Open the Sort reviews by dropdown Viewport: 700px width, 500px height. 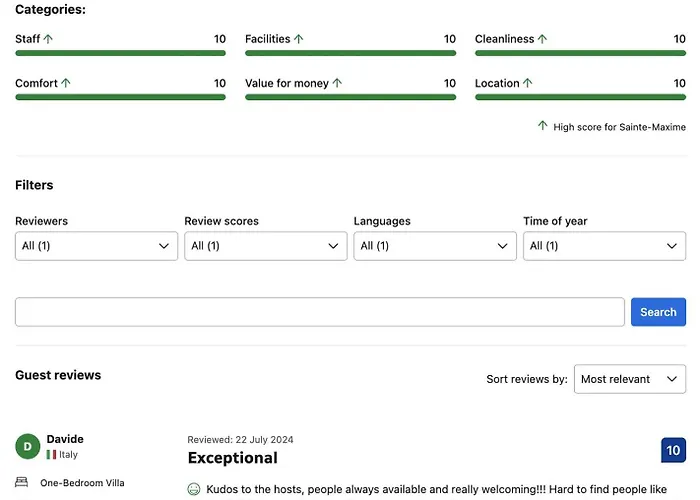coord(629,379)
